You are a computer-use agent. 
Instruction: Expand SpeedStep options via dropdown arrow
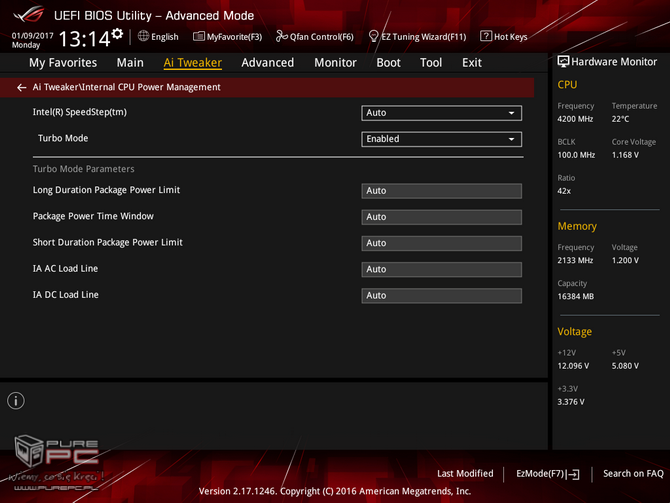[x=511, y=113]
